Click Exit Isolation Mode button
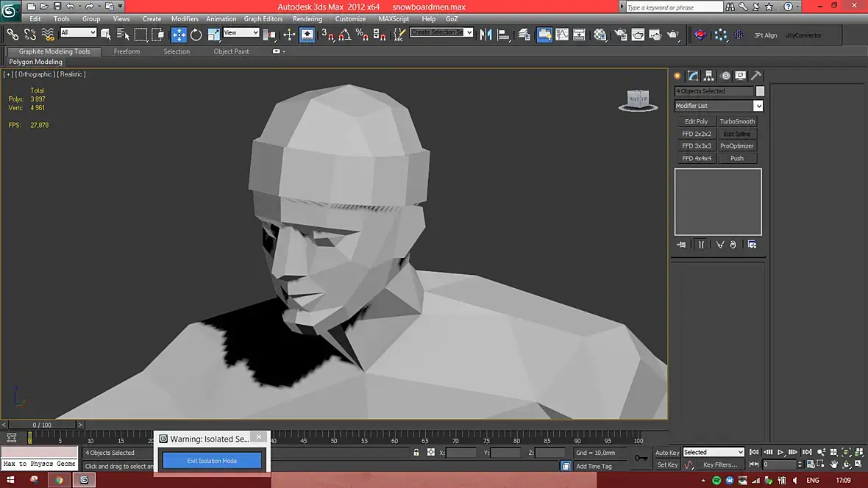 (212, 461)
